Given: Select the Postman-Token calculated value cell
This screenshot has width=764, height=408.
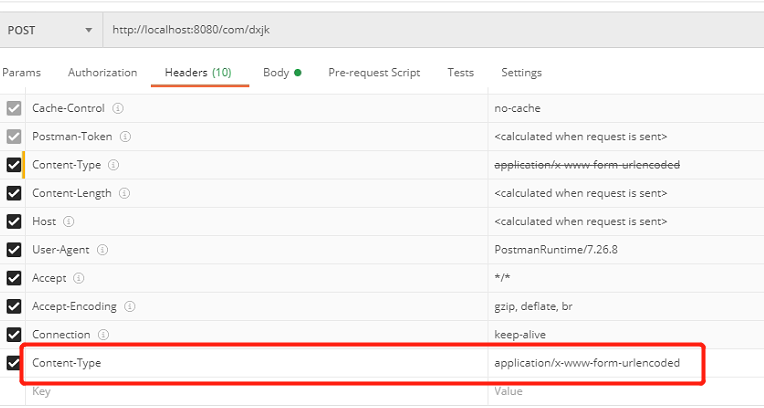Looking at the screenshot, I should (x=626, y=136).
